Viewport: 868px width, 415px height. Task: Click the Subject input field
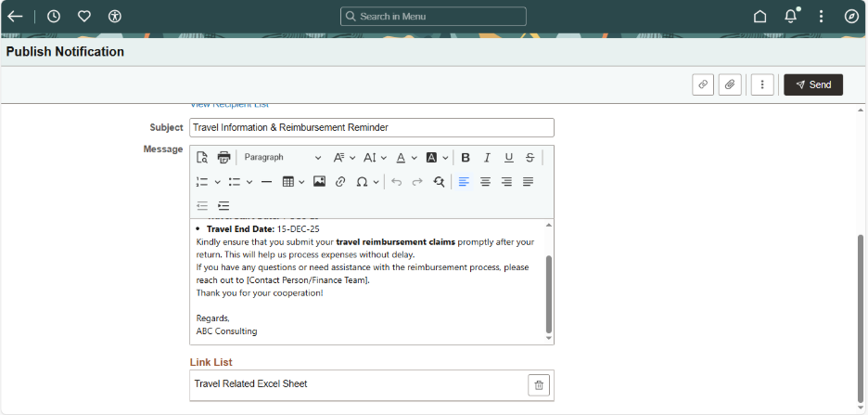click(371, 128)
